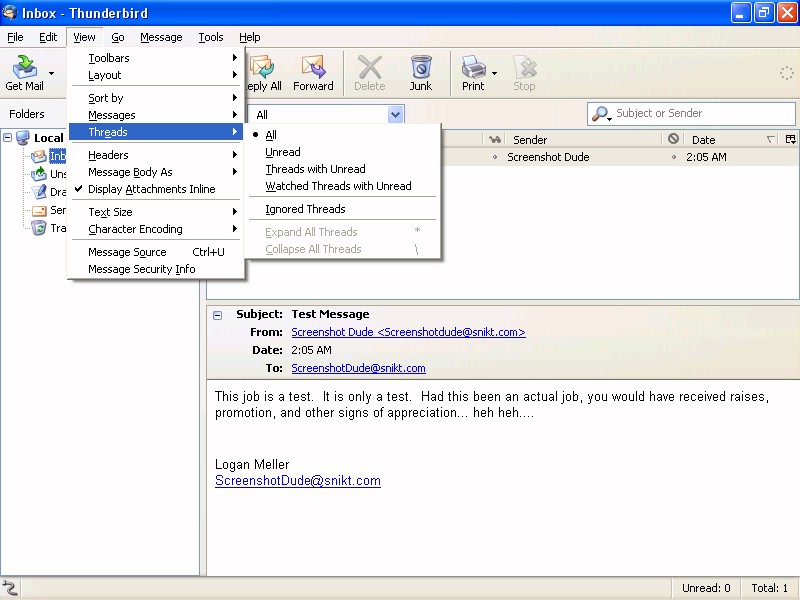This screenshot has height=600, width=800.
Task: Click the From address link
Action: [x=408, y=332]
